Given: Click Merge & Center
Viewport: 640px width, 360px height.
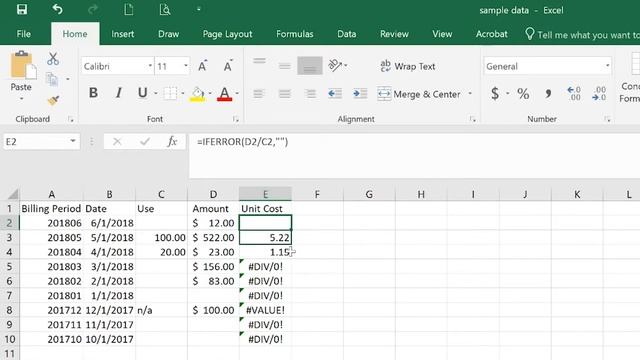Looking at the screenshot, I should 419,94.
